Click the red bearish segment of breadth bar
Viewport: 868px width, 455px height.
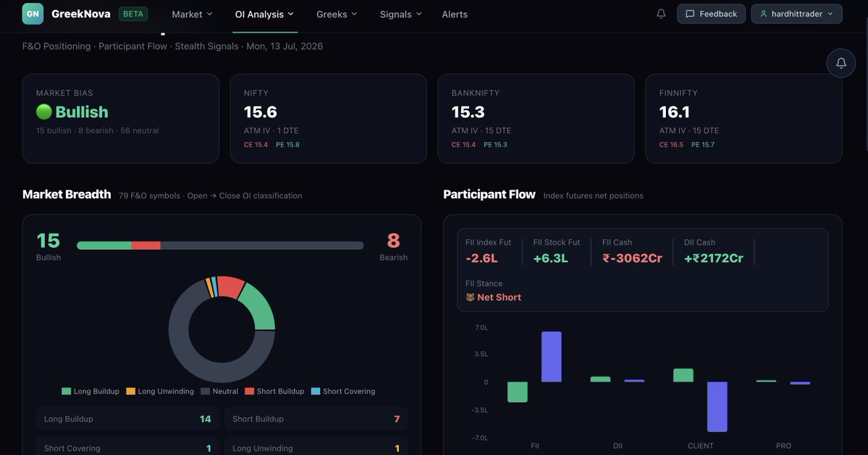[146, 246]
